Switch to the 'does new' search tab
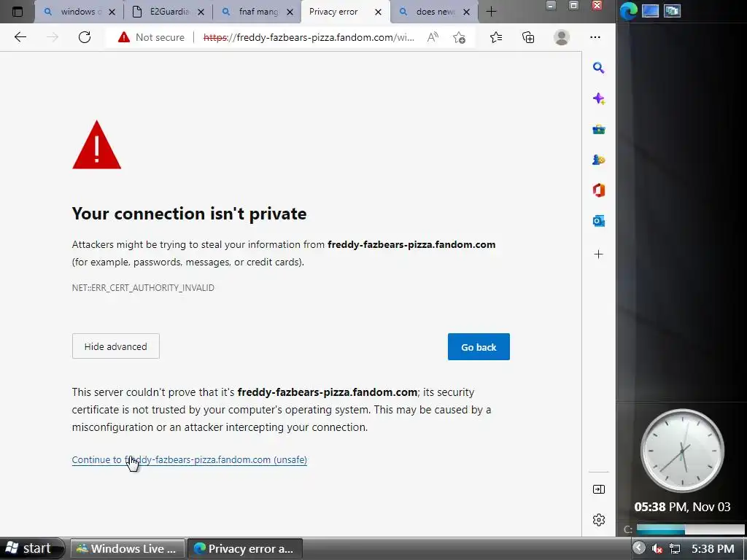 pos(434,12)
